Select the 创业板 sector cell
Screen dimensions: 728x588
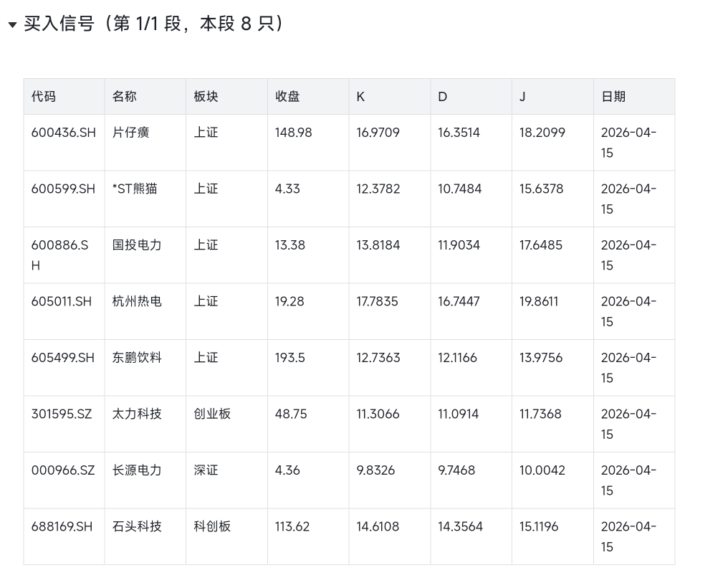[x=212, y=414]
